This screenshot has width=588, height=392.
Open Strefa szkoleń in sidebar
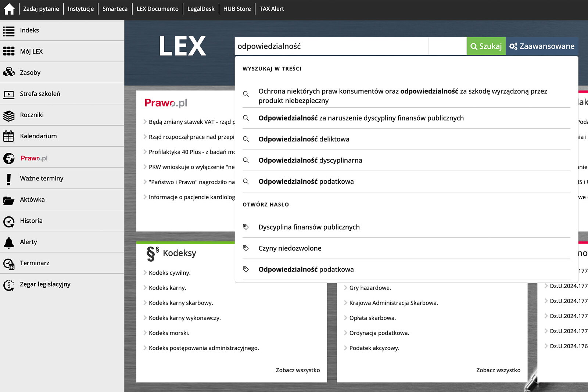40,94
